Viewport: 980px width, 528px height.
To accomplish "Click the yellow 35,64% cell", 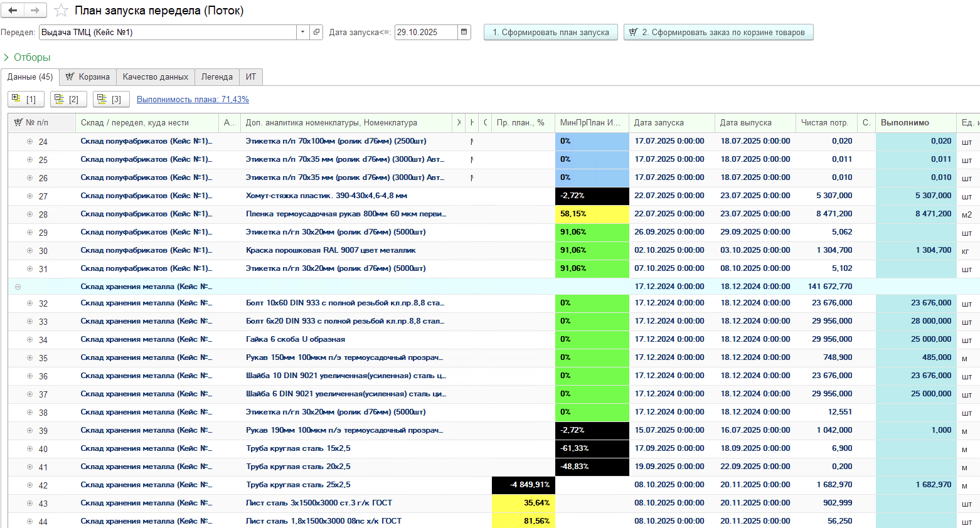I will 523,504.
